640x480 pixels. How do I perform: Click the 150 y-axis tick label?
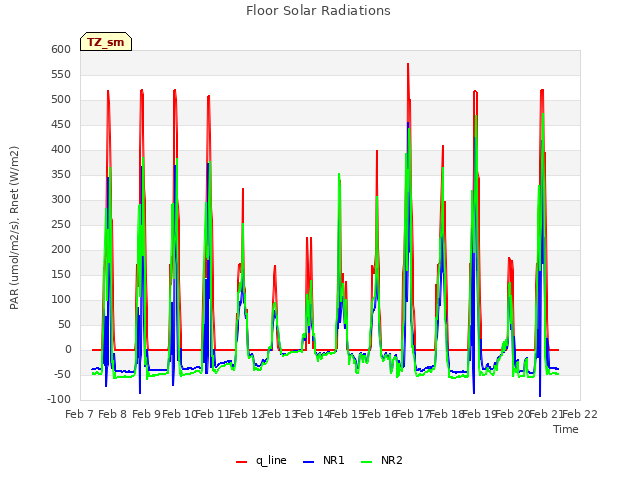[x=61, y=274]
